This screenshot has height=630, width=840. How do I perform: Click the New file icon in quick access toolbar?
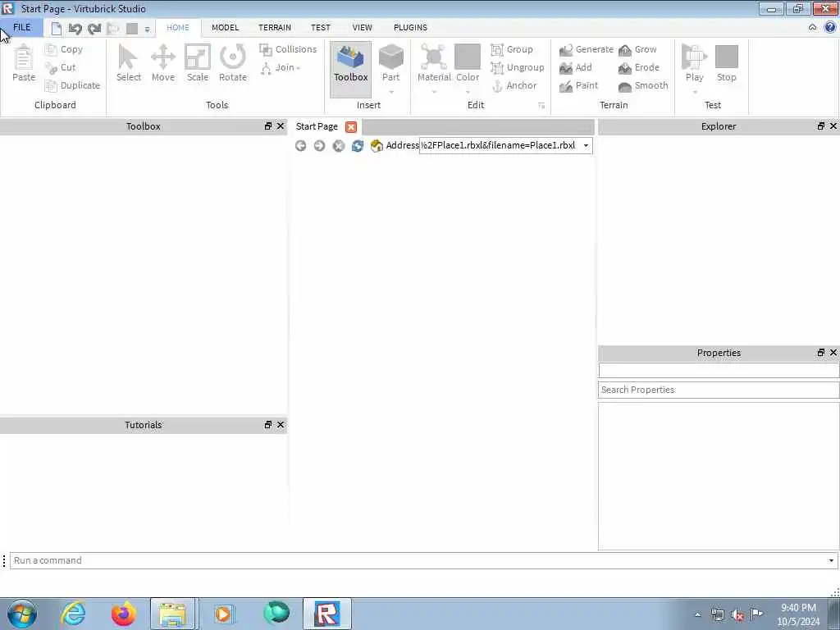(57, 29)
